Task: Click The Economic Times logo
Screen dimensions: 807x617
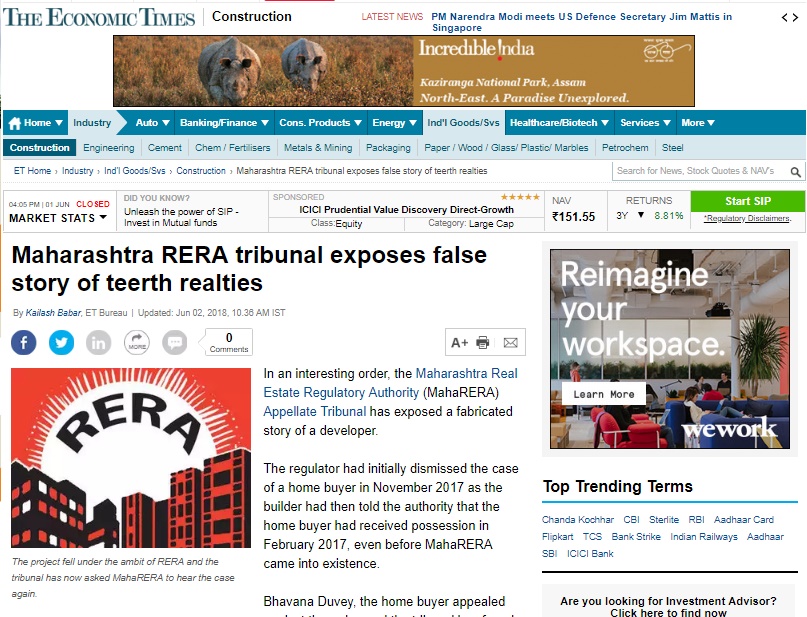Action: coord(99,17)
